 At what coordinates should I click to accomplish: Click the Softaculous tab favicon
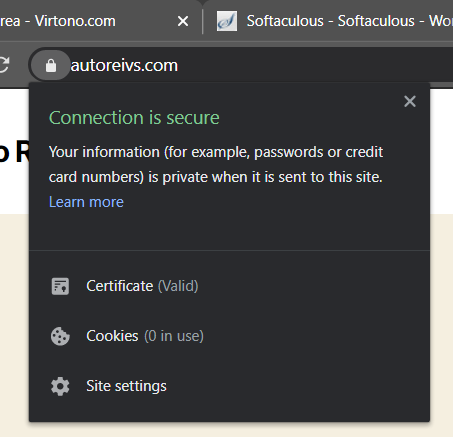click(227, 21)
